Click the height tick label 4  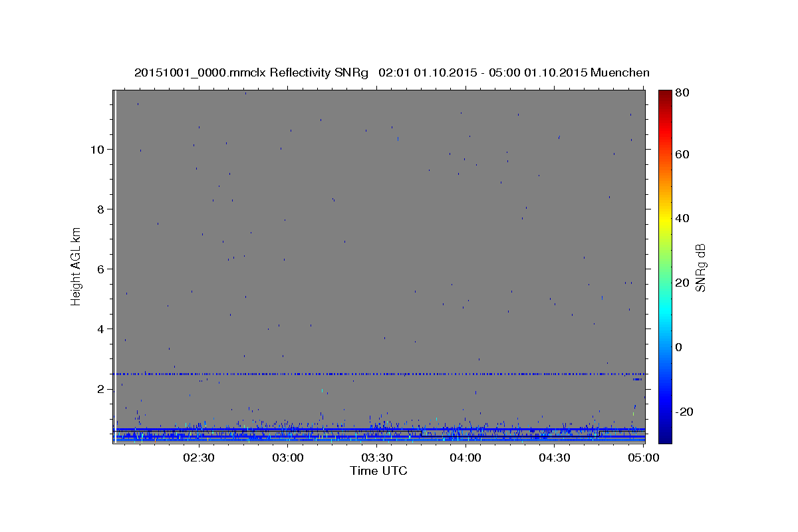(x=100, y=329)
